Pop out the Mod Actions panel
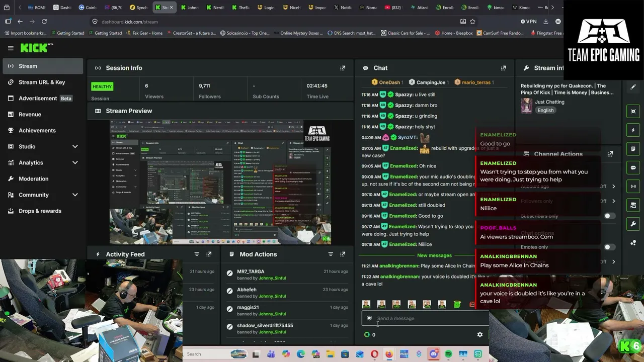644x362 pixels. (x=343, y=254)
